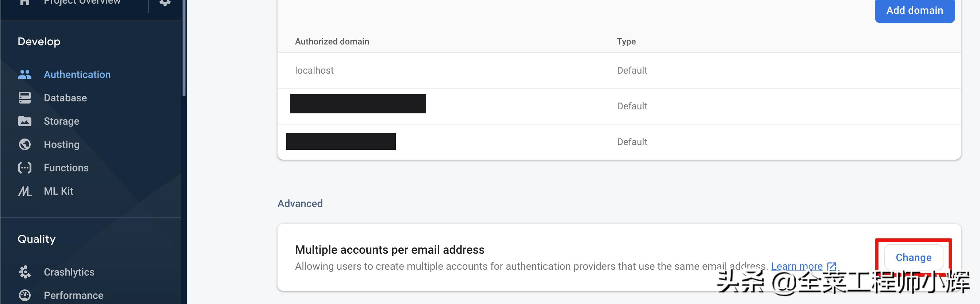Click the Authorized domain column header
This screenshot has width=980, height=304.
pyautogui.click(x=332, y=42)
